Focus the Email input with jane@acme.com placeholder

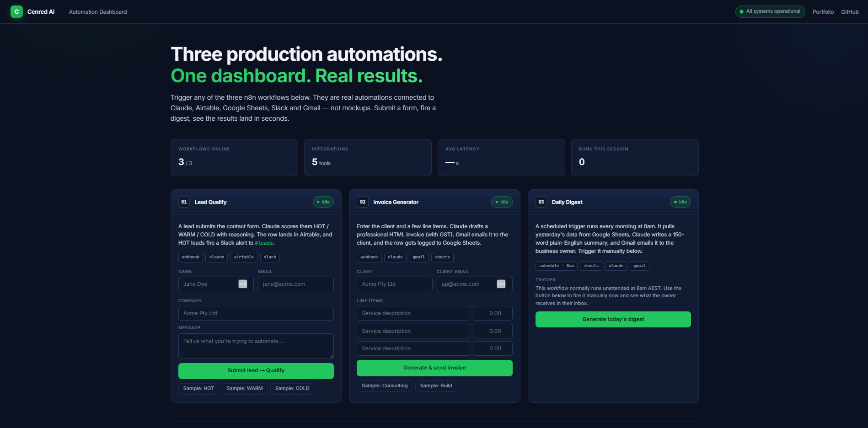[x=296, y=284]
